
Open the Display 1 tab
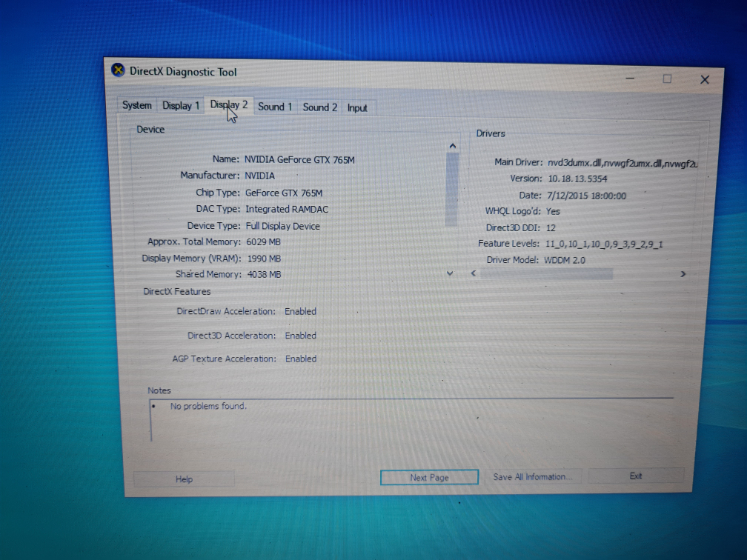[x=181, y=106]
